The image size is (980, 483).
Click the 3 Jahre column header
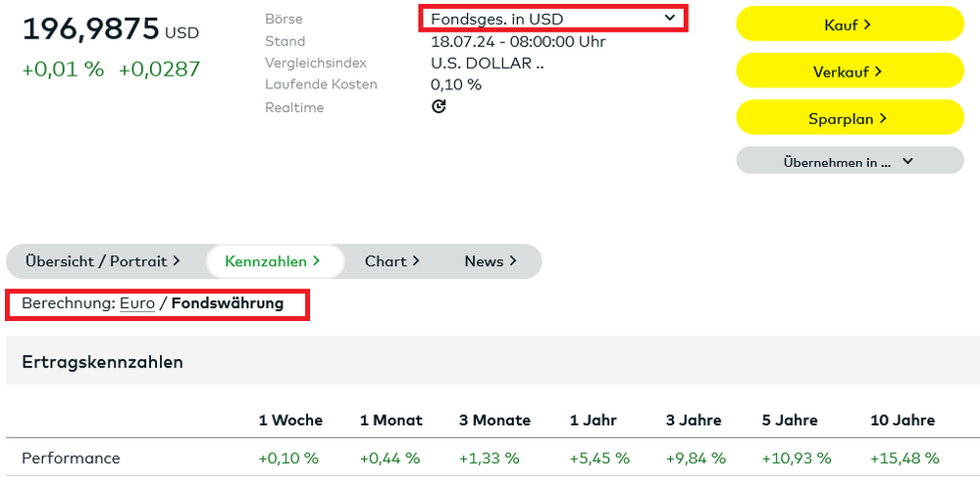pyautogui.click(x=694, y=420)
